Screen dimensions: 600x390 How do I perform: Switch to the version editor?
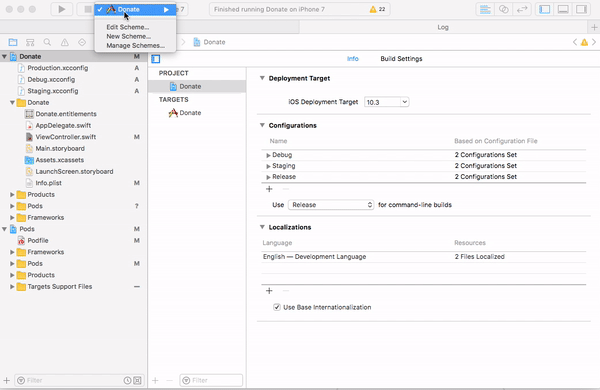coord(522,9)
